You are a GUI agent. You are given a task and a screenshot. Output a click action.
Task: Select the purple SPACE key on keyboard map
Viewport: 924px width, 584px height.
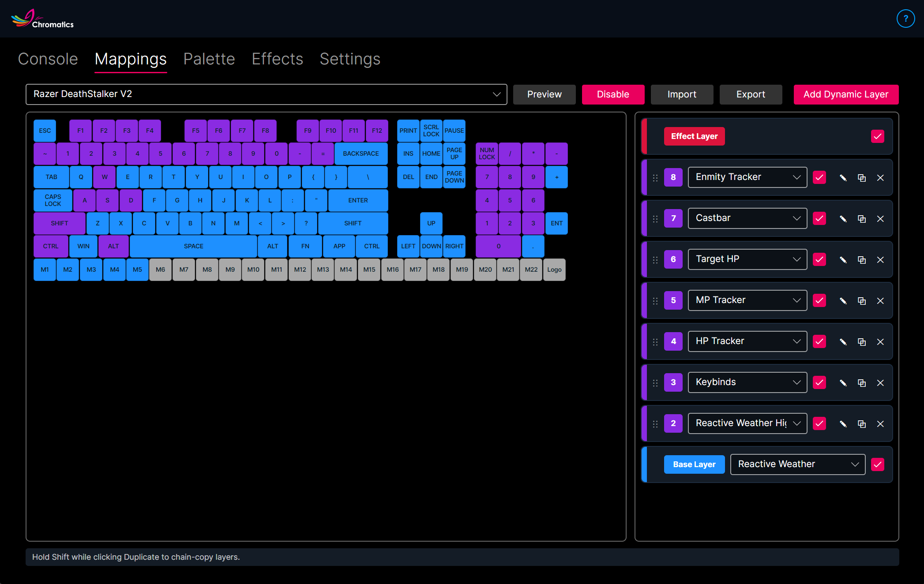pyautogui.click(x=193, y=246)
